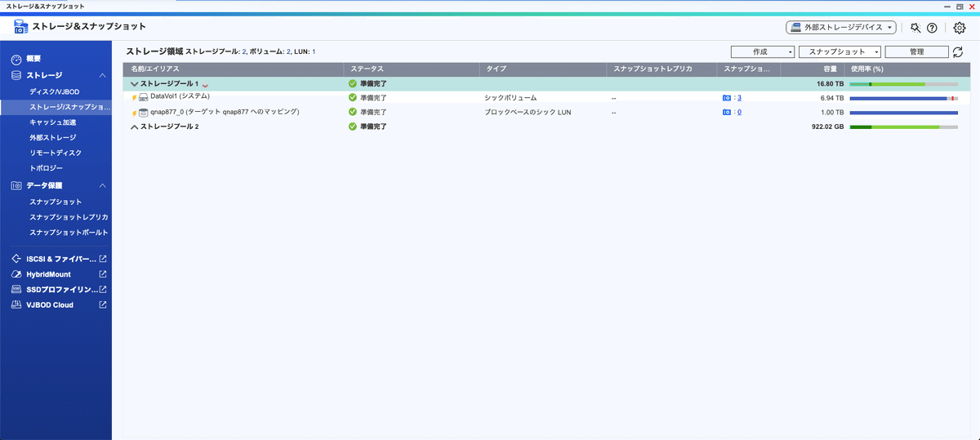
Task: Click シックボリューム type cell
Action: coord(510,98)
